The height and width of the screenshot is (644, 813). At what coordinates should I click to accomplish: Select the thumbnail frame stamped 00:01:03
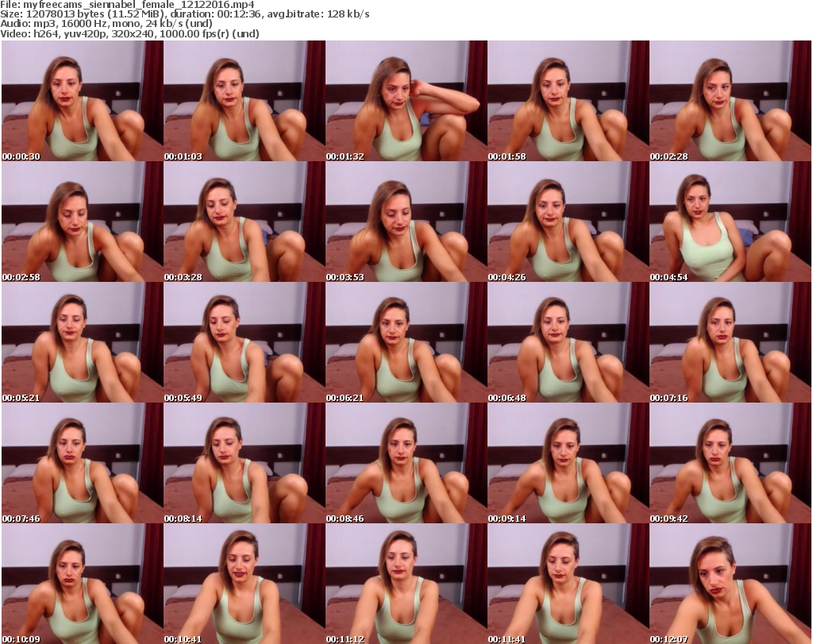[245, 101]
